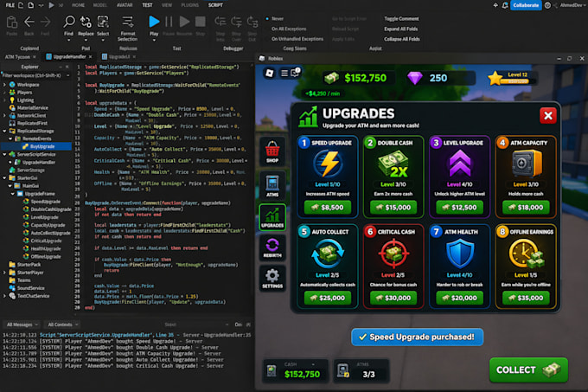Open the AVATAR ribbon tab

125,5
